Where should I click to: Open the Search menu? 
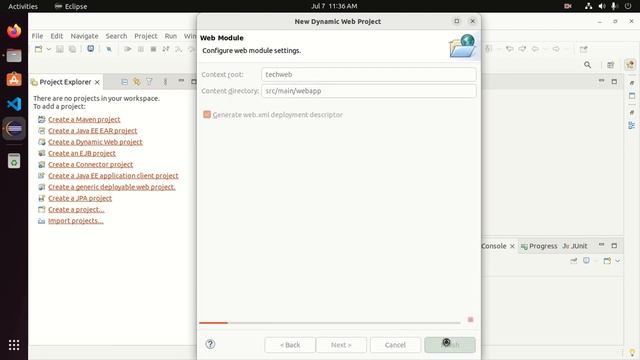116,36
